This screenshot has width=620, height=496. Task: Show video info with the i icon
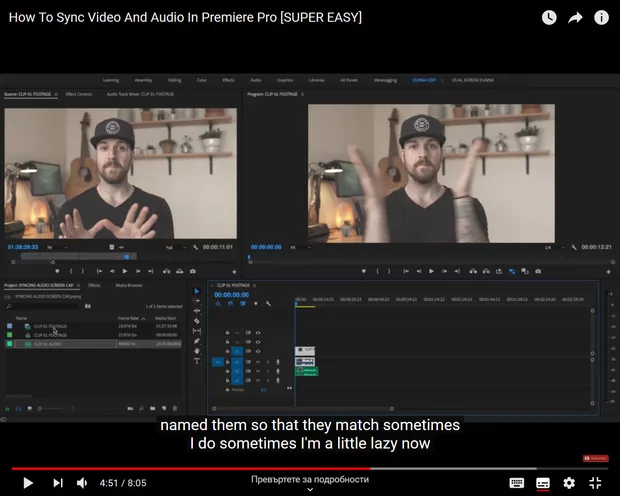tap(601, 17)
